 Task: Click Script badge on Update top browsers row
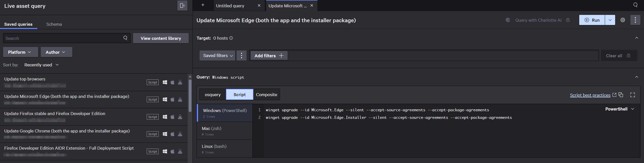tap(153, 82)
